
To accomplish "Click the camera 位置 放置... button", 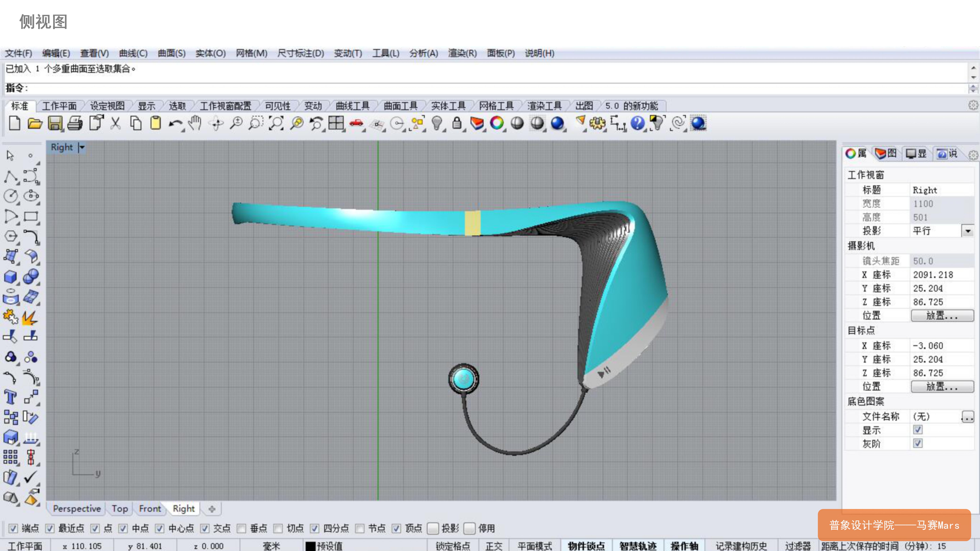I will 942,316.
